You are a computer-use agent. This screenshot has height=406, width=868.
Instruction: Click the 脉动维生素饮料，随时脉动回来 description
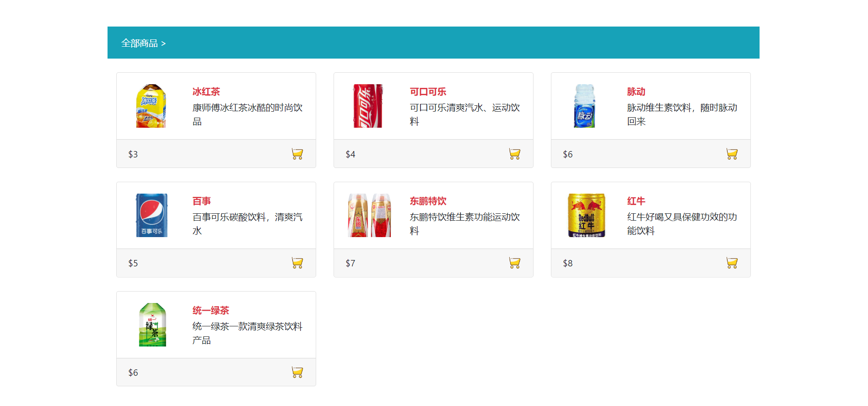(x=682, y=114)
